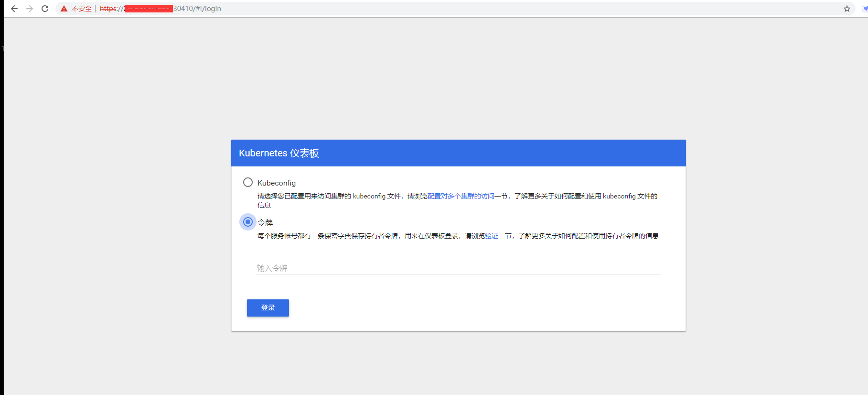Select the Kubeconfig radio option
The width and height of the screenshot is (868, 395).
coord(248,182)
